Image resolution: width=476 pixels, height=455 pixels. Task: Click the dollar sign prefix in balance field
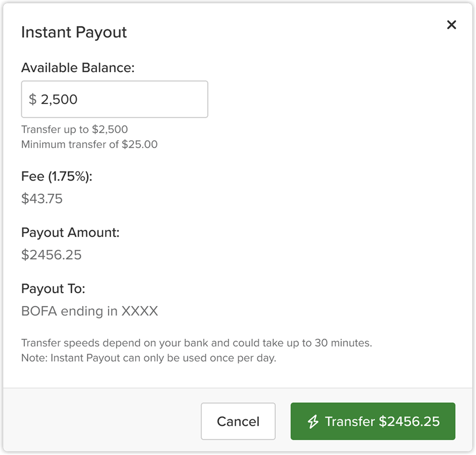tap(32, 99)
